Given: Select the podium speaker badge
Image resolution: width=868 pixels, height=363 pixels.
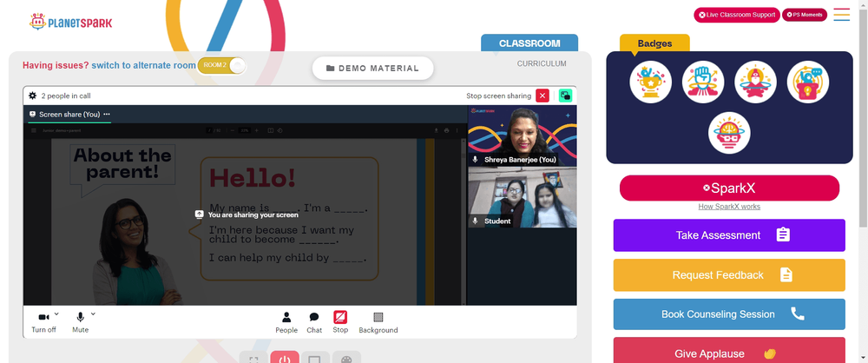Looking at the screenshot, I should pos(808,82).
